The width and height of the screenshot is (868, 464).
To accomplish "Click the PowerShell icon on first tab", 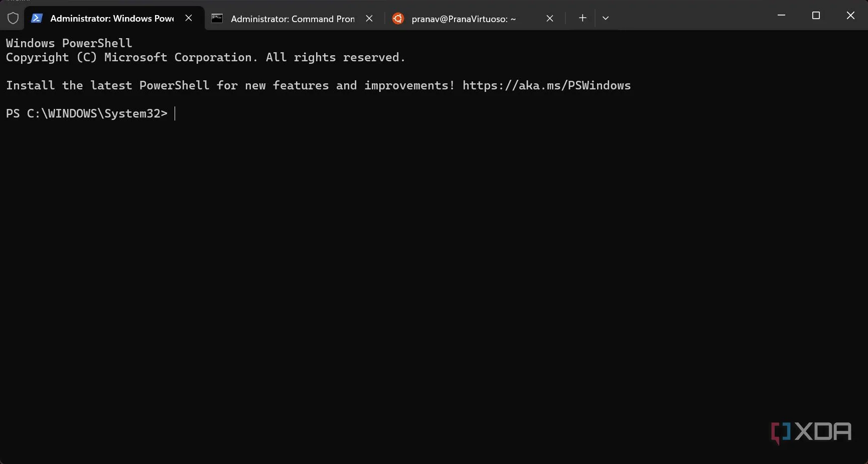I will point(37,19).
